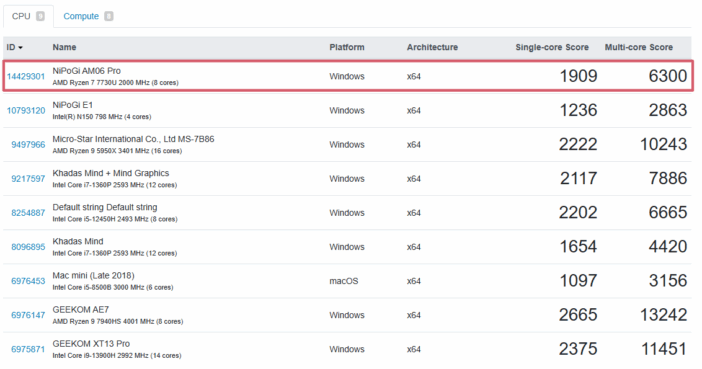Click multi-core score 3156
Viewport: 702px width, 369px height.
point(668,281)
